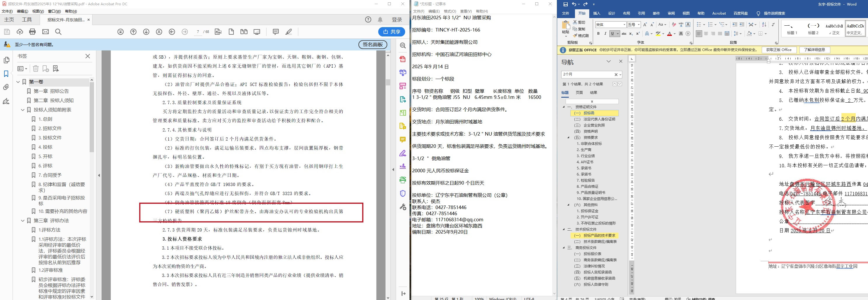
Task: Toggle subscript in Word ribbon
Action: click(631, 34)
